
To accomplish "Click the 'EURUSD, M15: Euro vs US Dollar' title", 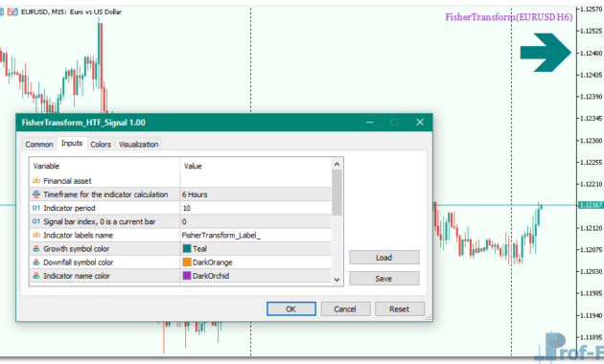I will [x=71, y=11].
